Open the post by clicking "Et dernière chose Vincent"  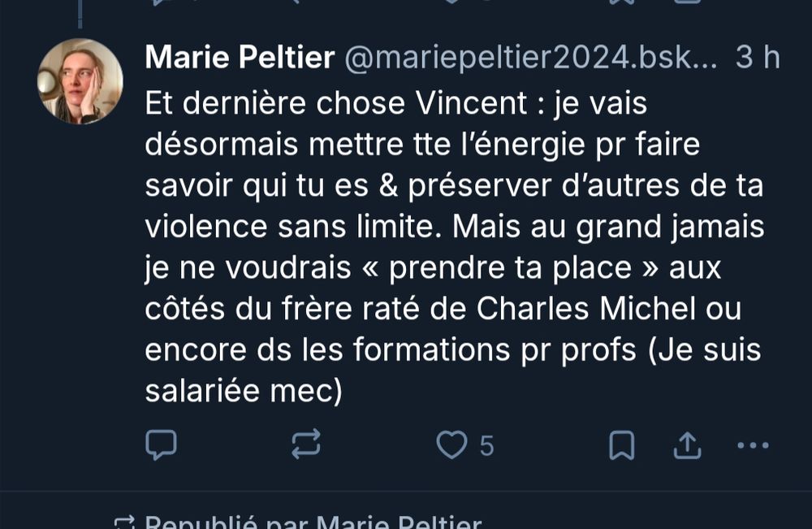tap(336, 103)
